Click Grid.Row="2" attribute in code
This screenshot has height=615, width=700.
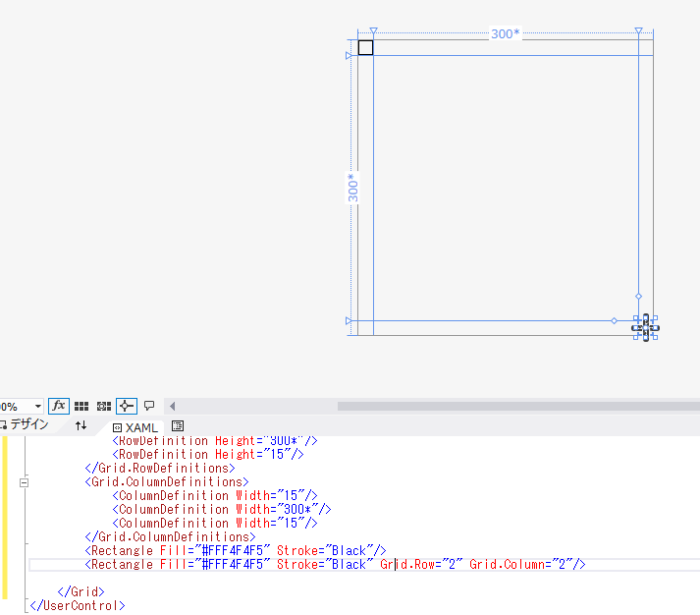point(421,565)
